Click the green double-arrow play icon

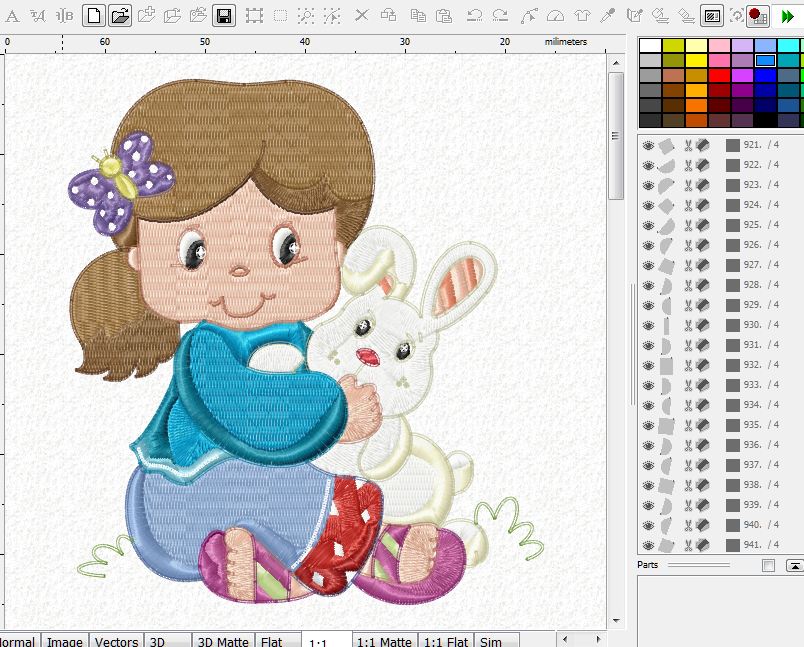pyautogui.click(x=787, y=16)
